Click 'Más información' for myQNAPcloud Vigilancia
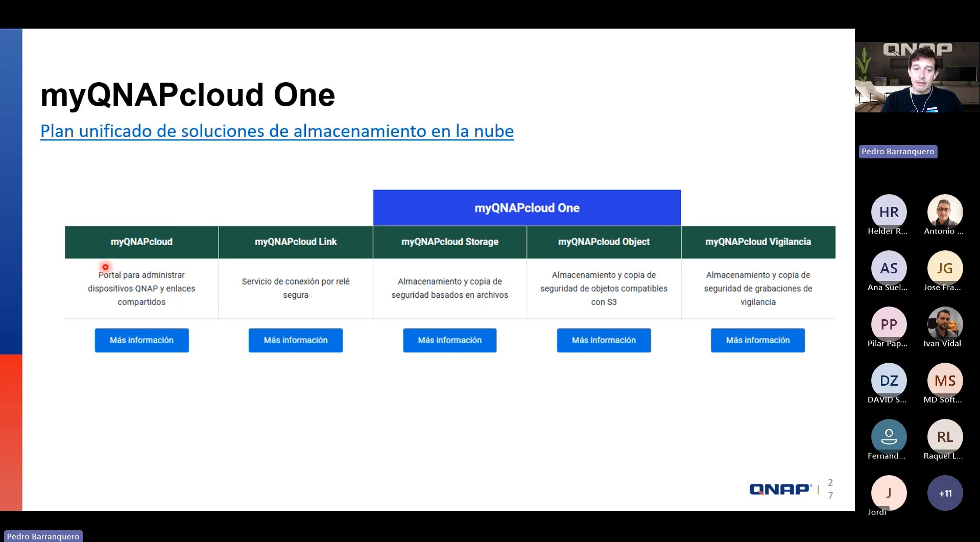Viewport: 980px width, 542px height. pos(757,340)
